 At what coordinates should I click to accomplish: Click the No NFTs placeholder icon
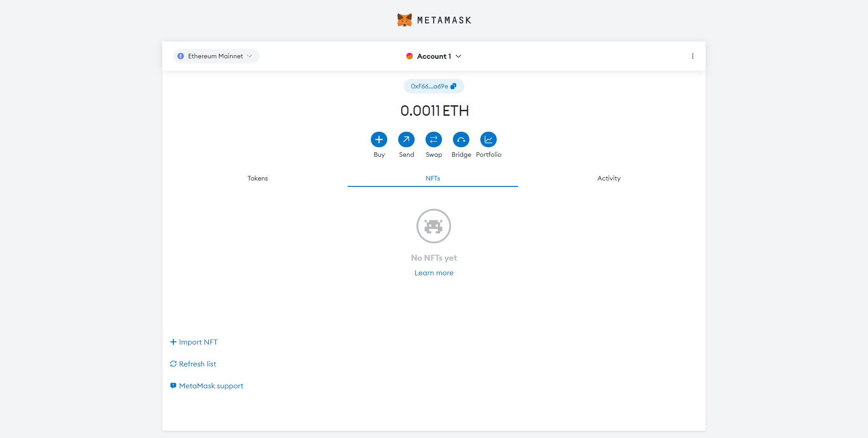[434, 226]
